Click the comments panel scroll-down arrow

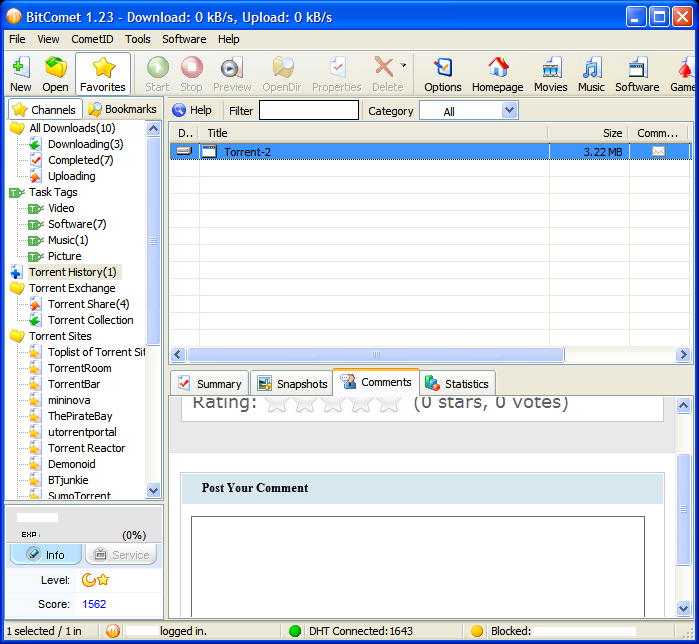tap(683, 608)
